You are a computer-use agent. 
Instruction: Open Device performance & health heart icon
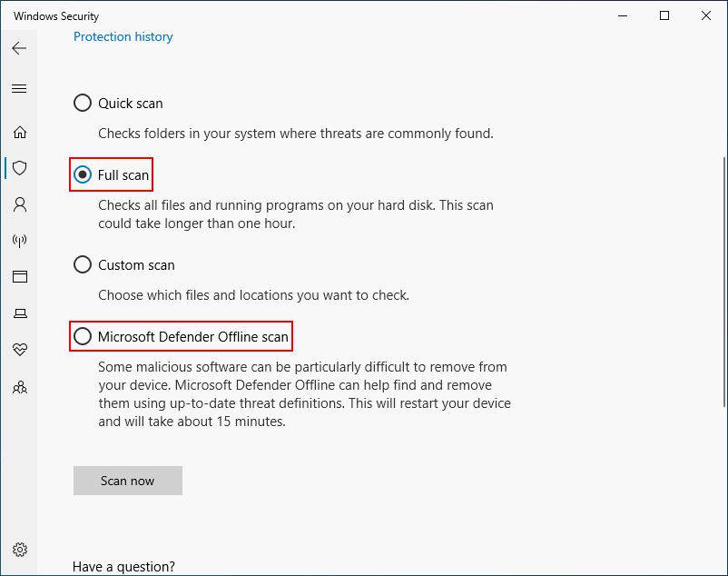pyautogui.click(x=19, y=350)
